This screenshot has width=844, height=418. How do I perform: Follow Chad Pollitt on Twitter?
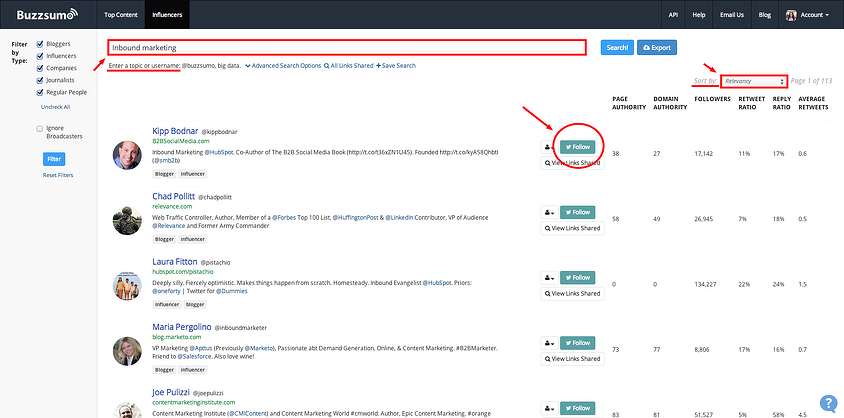[578, 212]
